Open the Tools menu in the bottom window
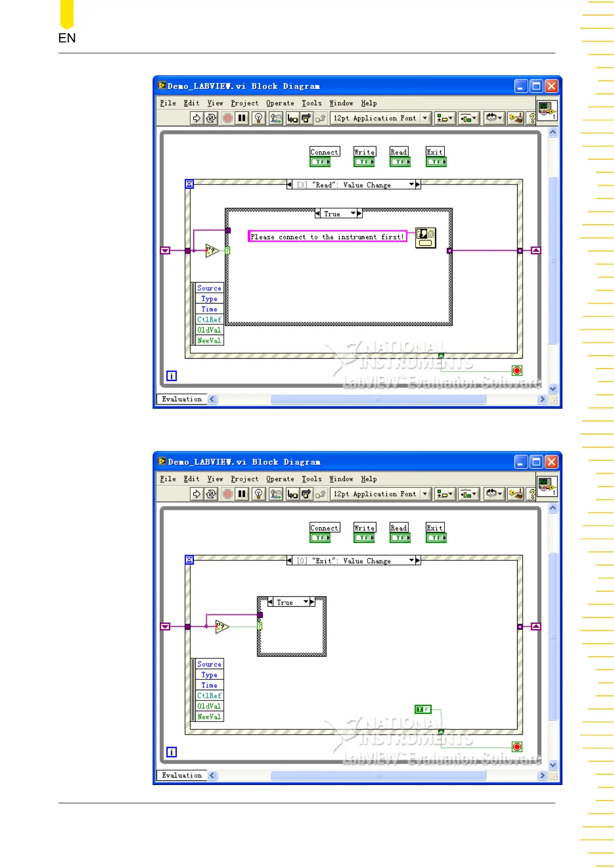This screenshot has height=868, width=614. [311, 479]
